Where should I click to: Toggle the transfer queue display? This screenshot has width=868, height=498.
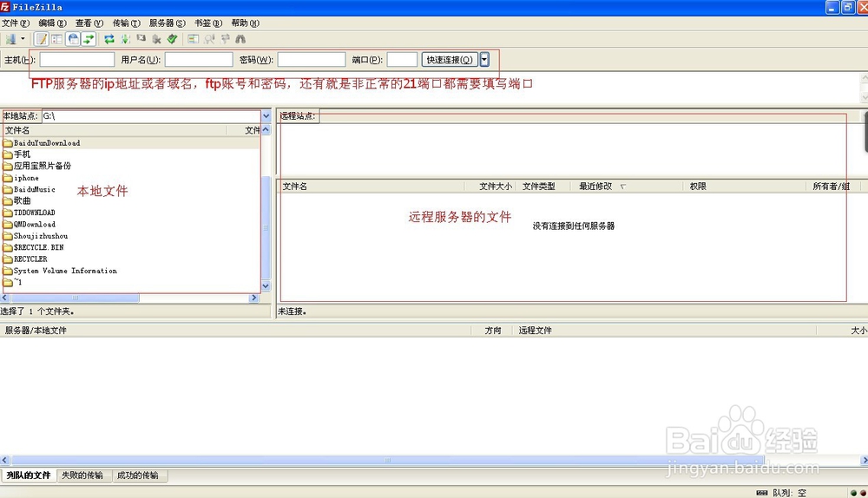click(x=88, y=39)
